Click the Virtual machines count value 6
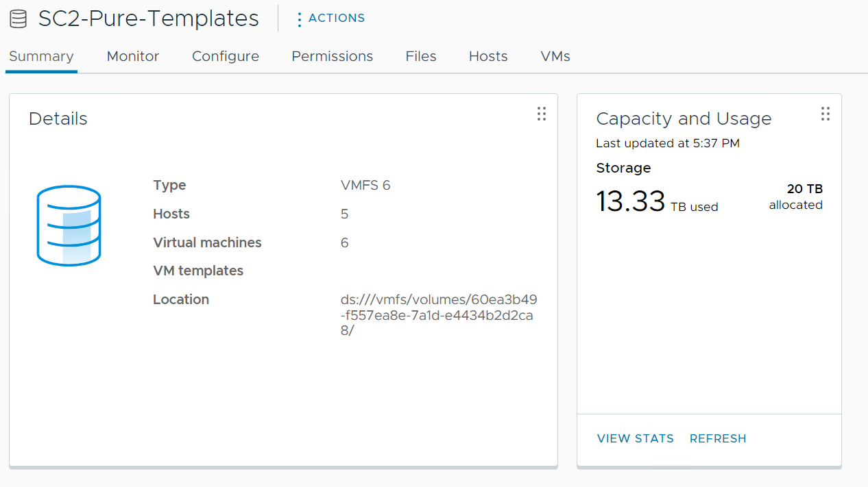The height and width of the screenshot is (487, 868). [x=344, y=242]
